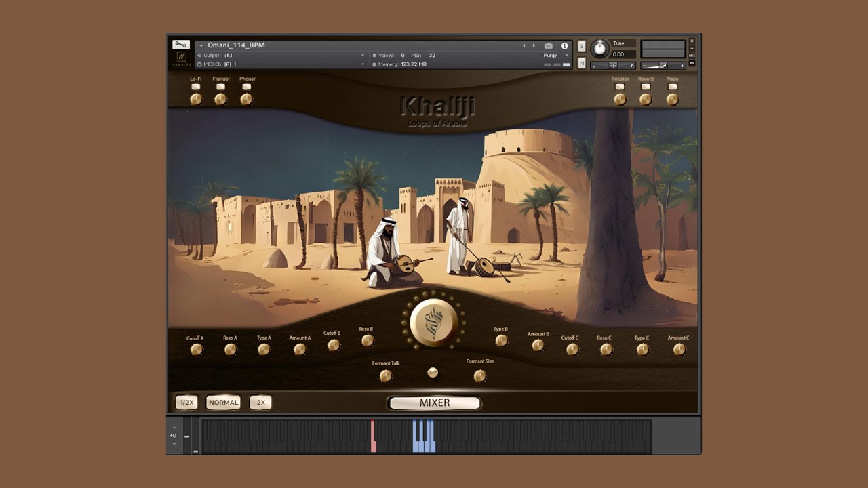
Task: Select the 2X speed mode
Action: pyautogui.click(x=260, y=403)
